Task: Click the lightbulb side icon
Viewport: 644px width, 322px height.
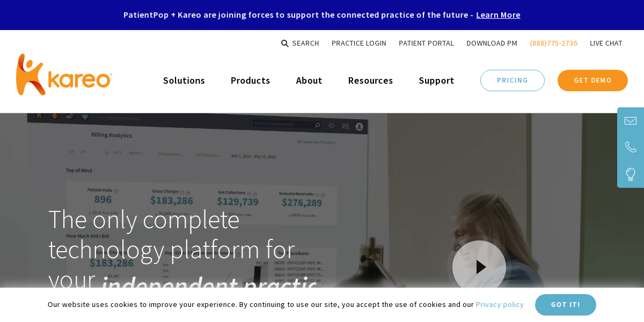Action: (x=631, y=174)
